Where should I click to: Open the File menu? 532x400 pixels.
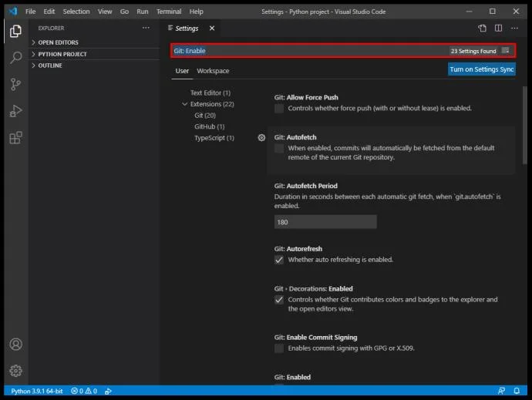tap(30, 12)
